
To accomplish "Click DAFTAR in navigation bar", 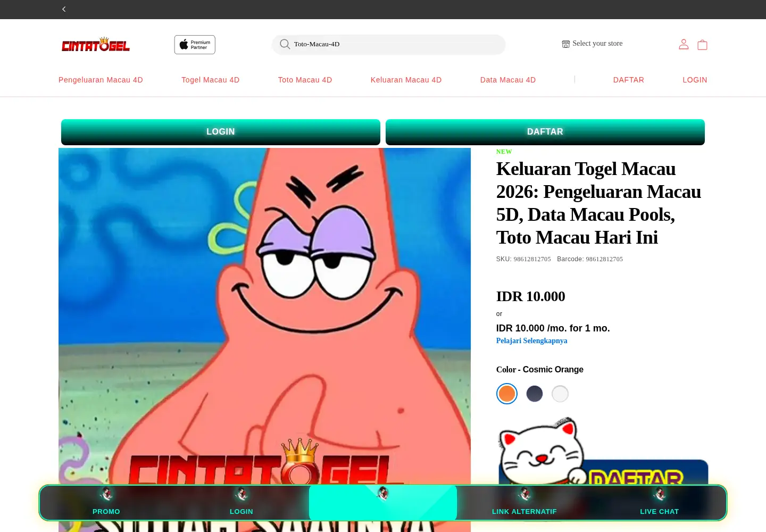I will 629,80.
